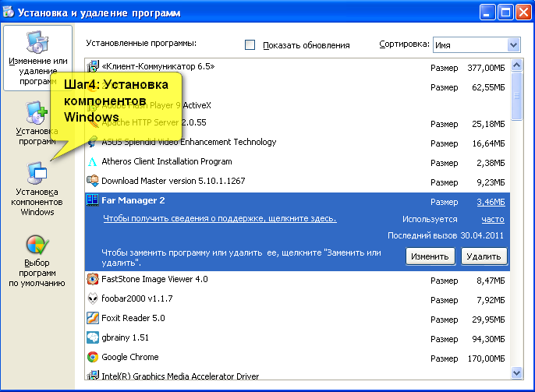
Task: Select gbrainy 1.51 entry
Action: tap(297, 337)
